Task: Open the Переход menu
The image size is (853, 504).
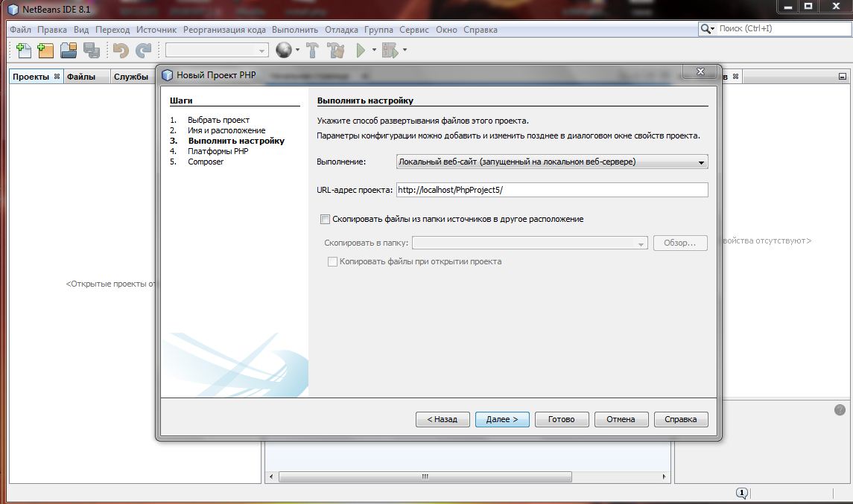Action: click(112, 30)
